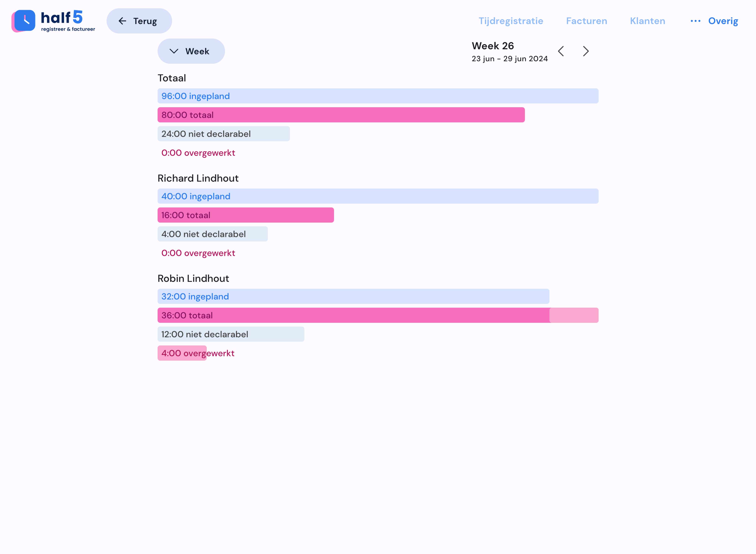
Task: Click the three dots icon beside Overig
Action: (x=695, y=21)
